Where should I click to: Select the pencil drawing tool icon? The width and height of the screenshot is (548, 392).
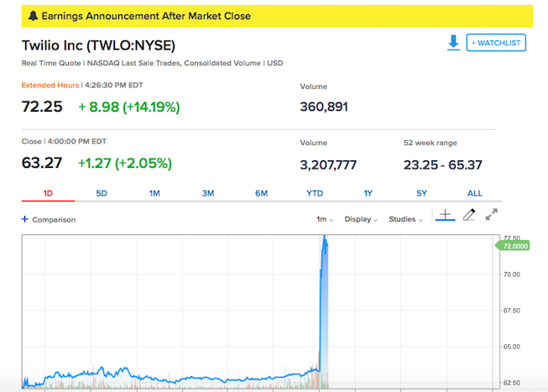point(469,214)
